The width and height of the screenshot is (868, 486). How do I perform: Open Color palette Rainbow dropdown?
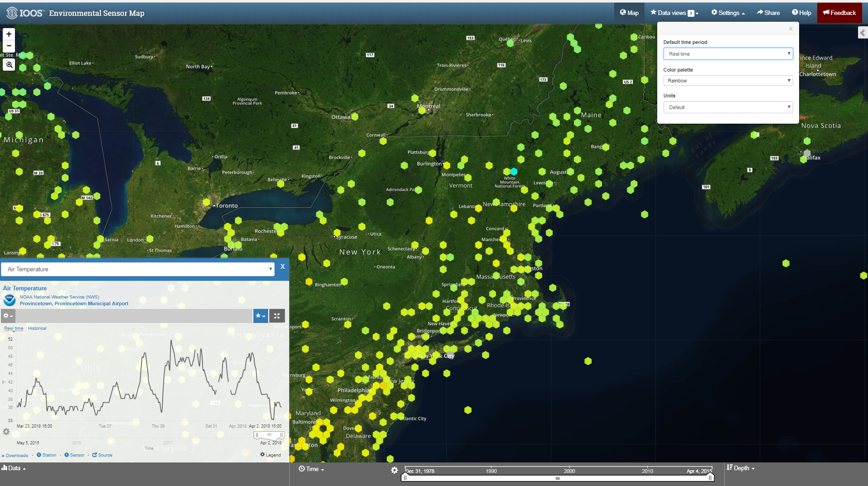(728, 81)
